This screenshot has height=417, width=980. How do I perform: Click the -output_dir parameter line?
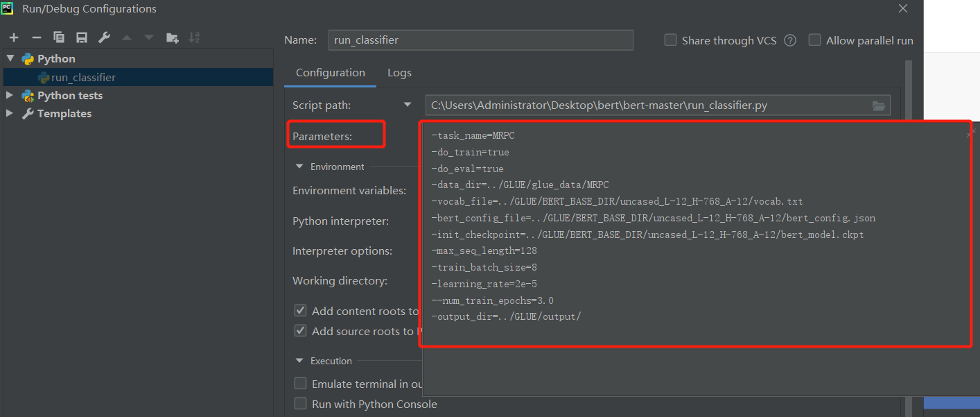(506, 316)
